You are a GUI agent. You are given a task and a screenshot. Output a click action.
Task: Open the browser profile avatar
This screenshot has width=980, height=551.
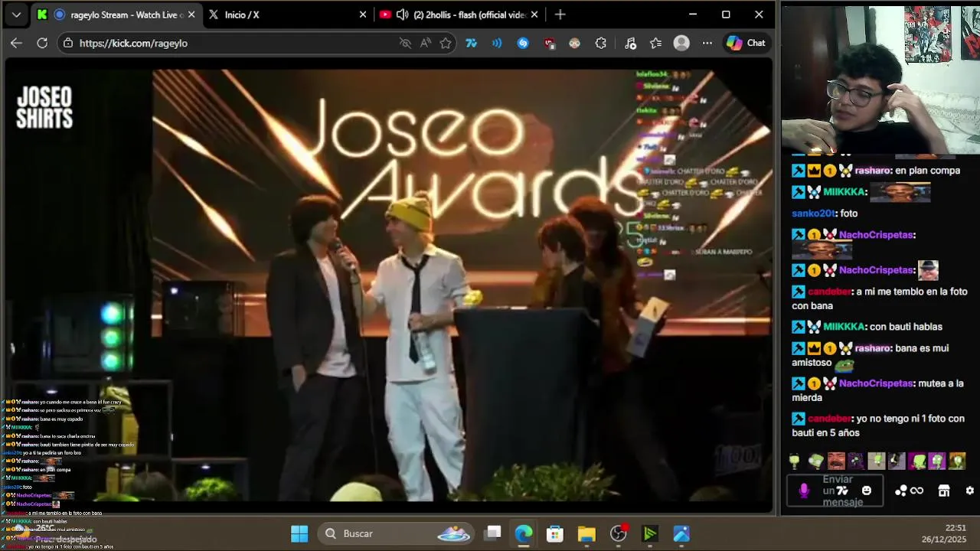(x=681, y=43)
